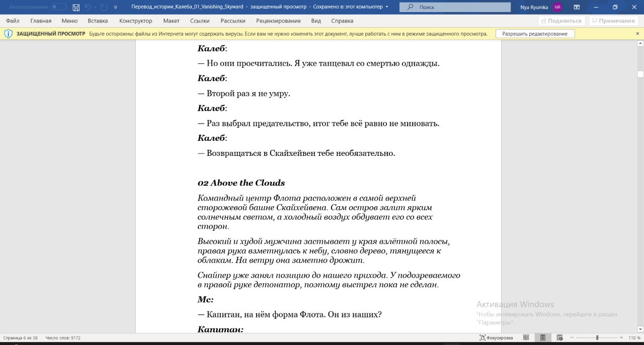
Task: Click the NR account avatar
Action: (557, 7)
